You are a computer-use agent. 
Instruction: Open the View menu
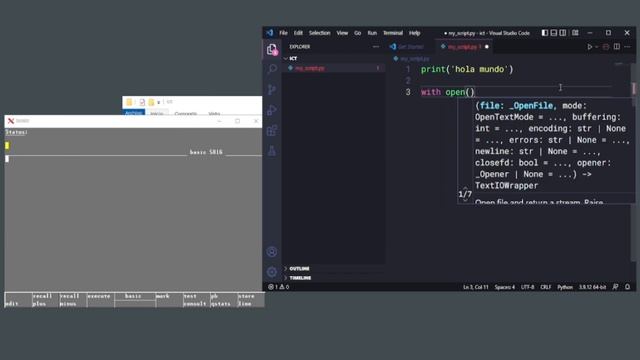(342, 33)
